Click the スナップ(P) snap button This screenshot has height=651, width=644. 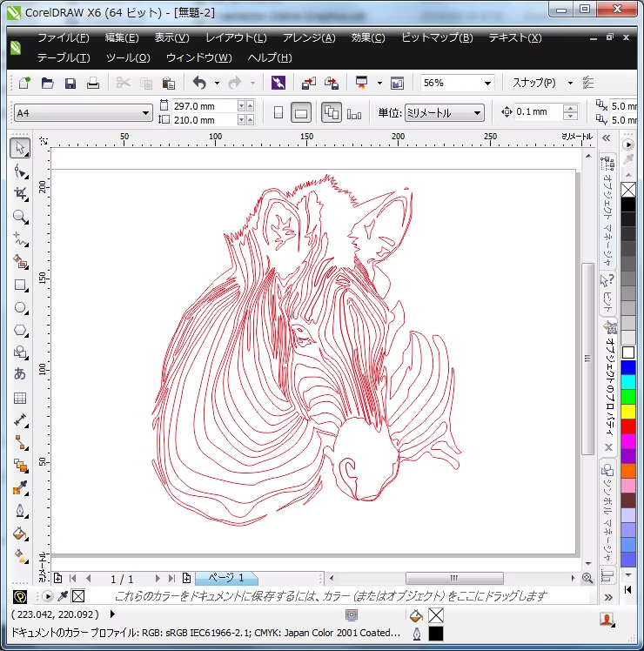coord(533,84)
